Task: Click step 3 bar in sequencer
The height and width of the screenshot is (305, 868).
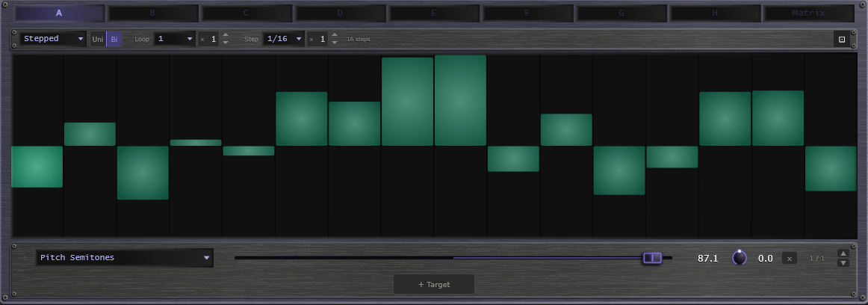Action: 143,173
